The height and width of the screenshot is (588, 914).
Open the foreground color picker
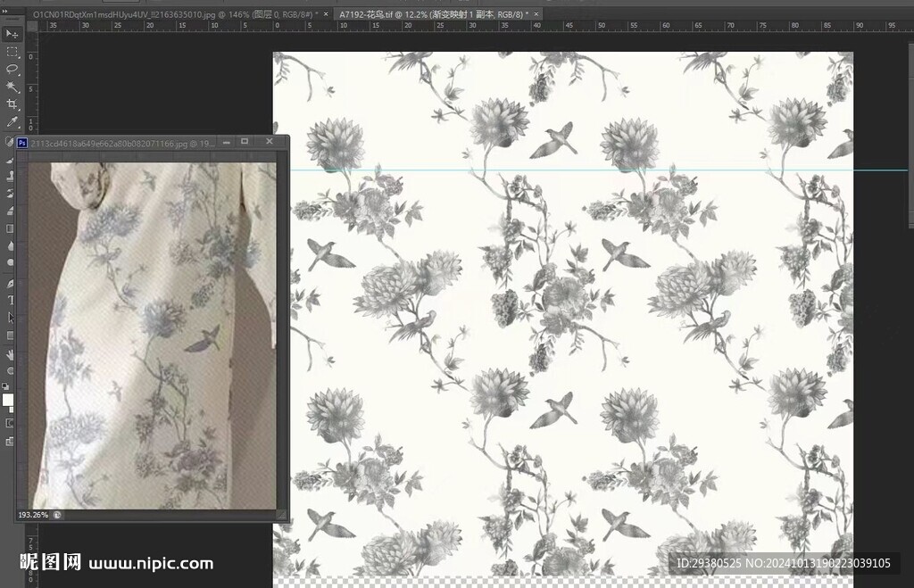click(x=7, y=400)
